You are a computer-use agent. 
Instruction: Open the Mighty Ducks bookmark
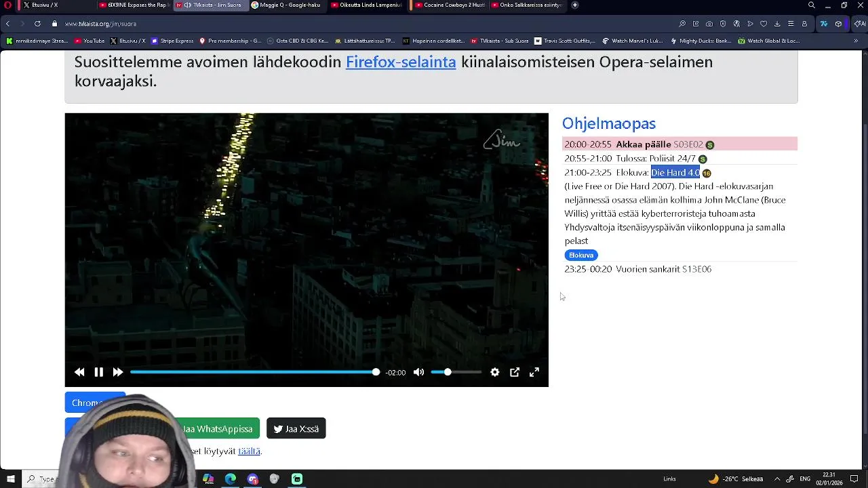701,41
